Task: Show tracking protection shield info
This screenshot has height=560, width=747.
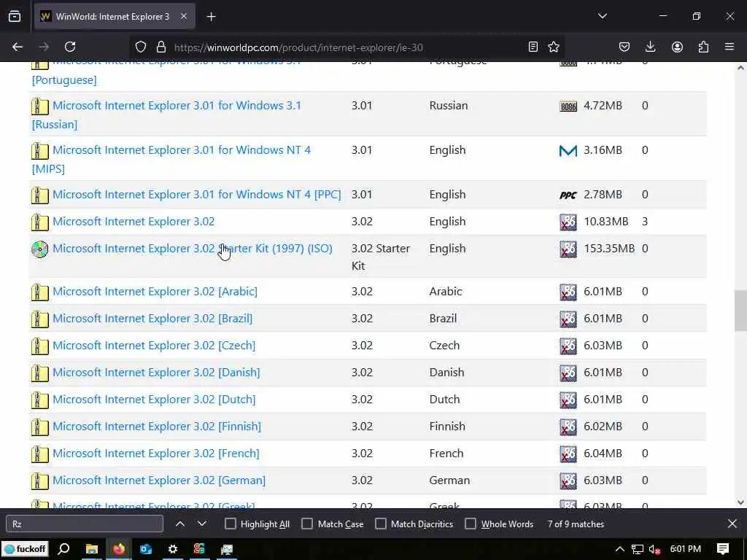Action: 141,47
